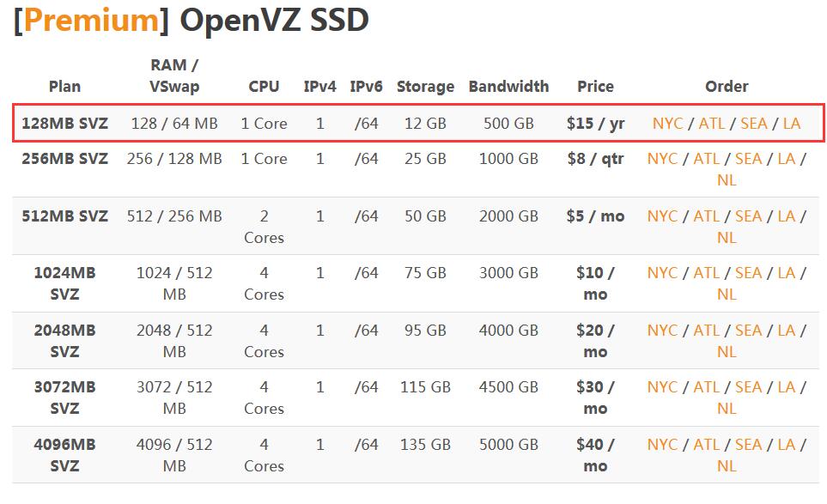
Task: Order 128MB SVZ plan in NYC
Action: point(668,124)
